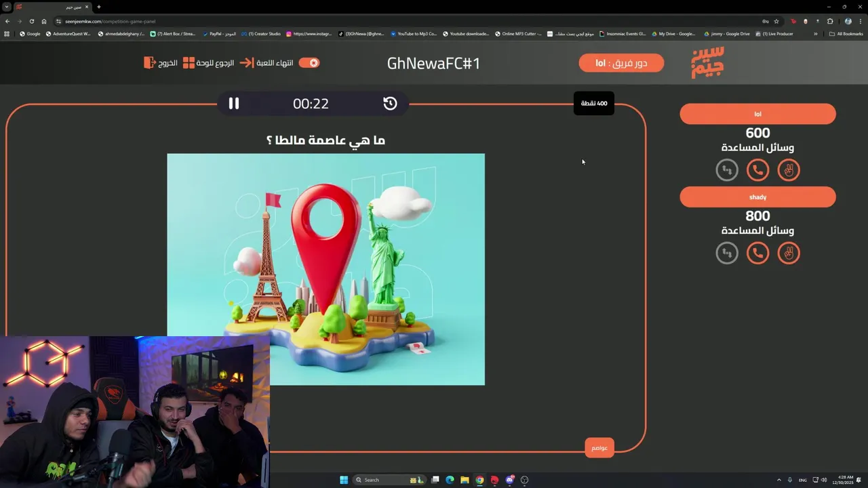Show hidden system tray icons chevron

pyautogui.click(x=778, y=480)
